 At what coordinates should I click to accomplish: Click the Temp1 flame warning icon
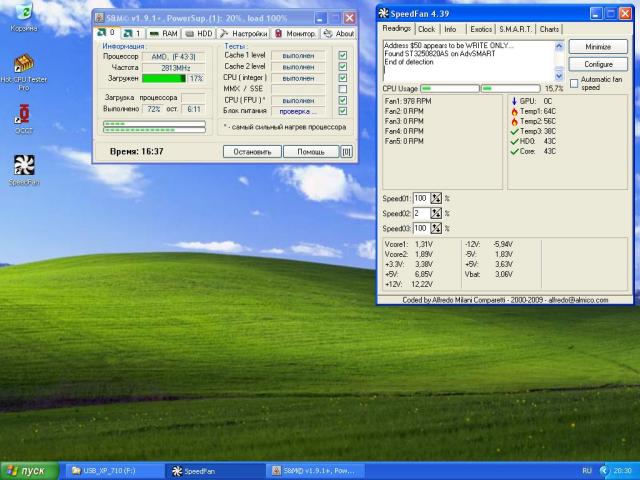click(x=514, y=111)
